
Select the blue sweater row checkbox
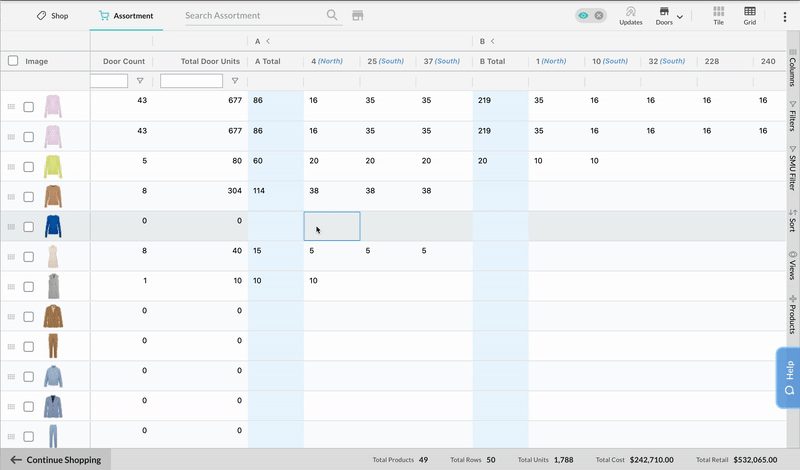click(x=29, y=227)
